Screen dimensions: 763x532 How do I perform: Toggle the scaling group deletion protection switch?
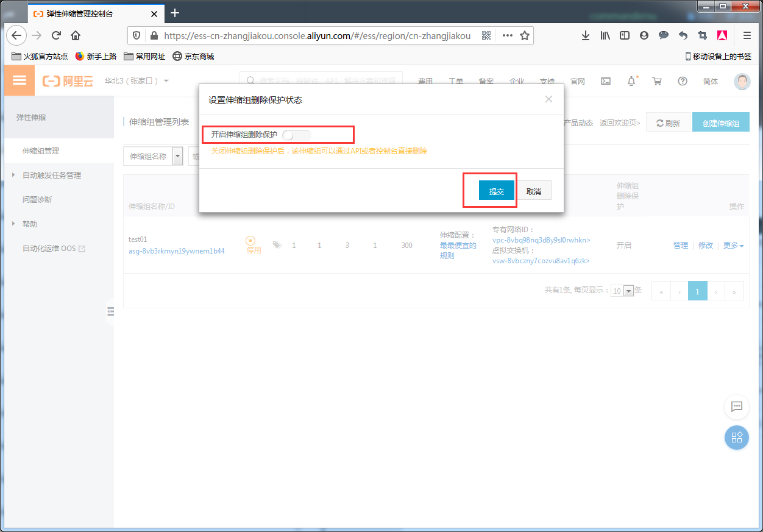click(x=296, y=135)
